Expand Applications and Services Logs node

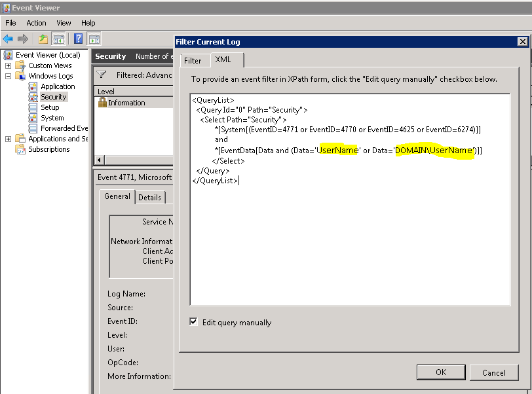(8, 139)
